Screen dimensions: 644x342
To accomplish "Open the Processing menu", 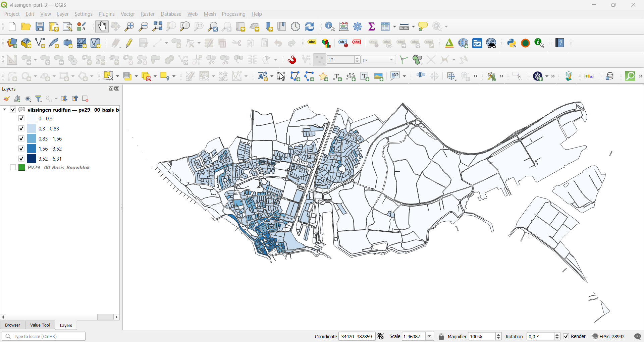I will 233,14.
